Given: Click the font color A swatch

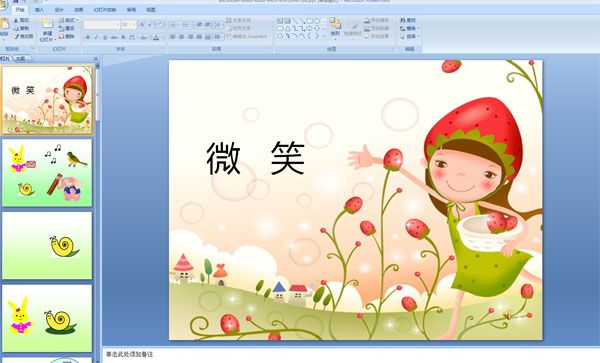Looking at the screenshot, I should pyautogui.click(x=156, y=37).
